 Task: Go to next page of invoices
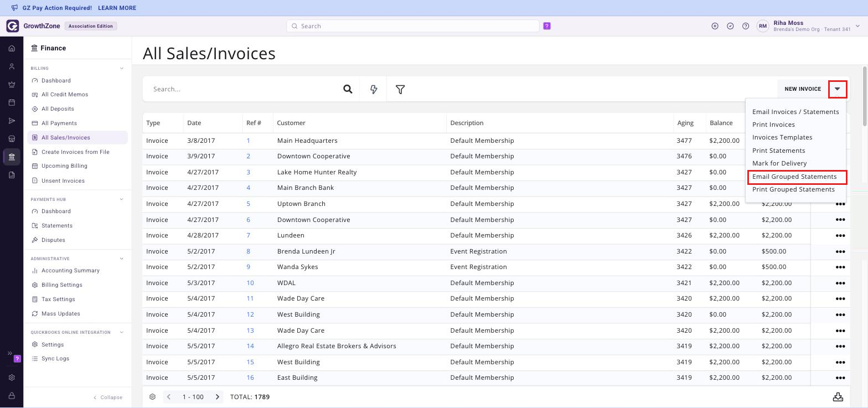tap(218, 397)
